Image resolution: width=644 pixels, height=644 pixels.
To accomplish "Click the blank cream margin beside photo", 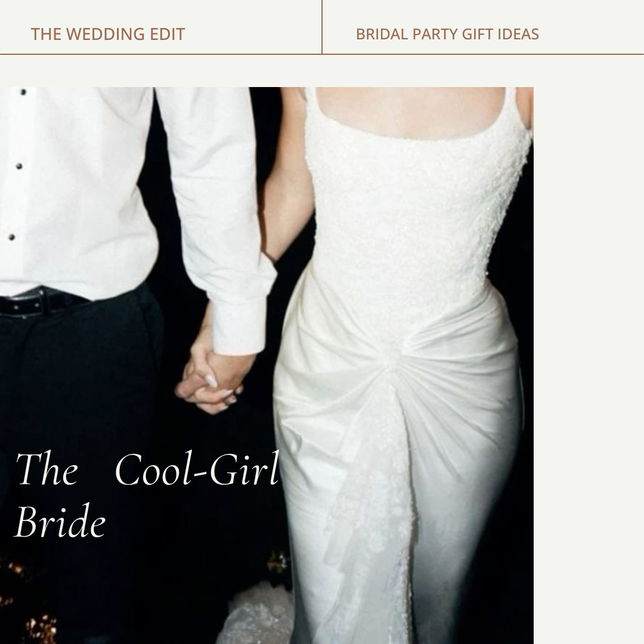I will point(589,365).
